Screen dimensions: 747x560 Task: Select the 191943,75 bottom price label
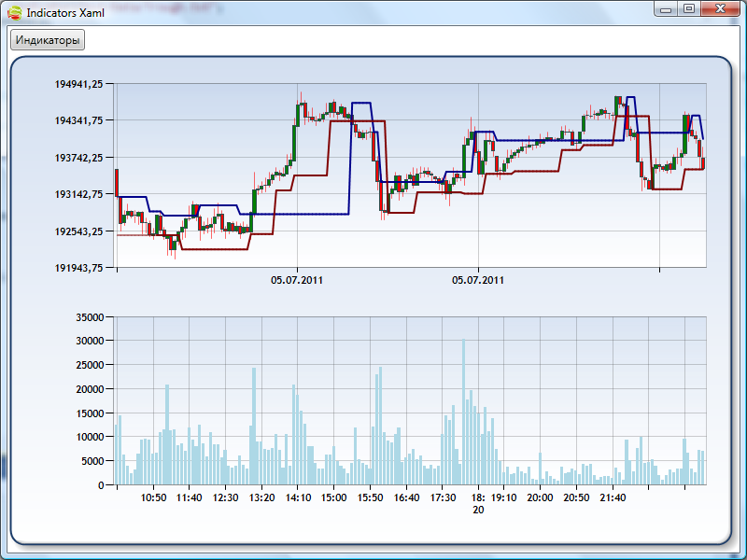pyautogui.click(x=79, y=268)
